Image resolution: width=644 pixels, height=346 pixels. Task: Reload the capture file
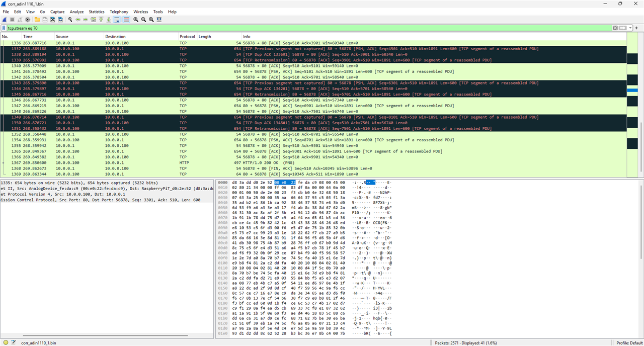click(x=60, y=20)
